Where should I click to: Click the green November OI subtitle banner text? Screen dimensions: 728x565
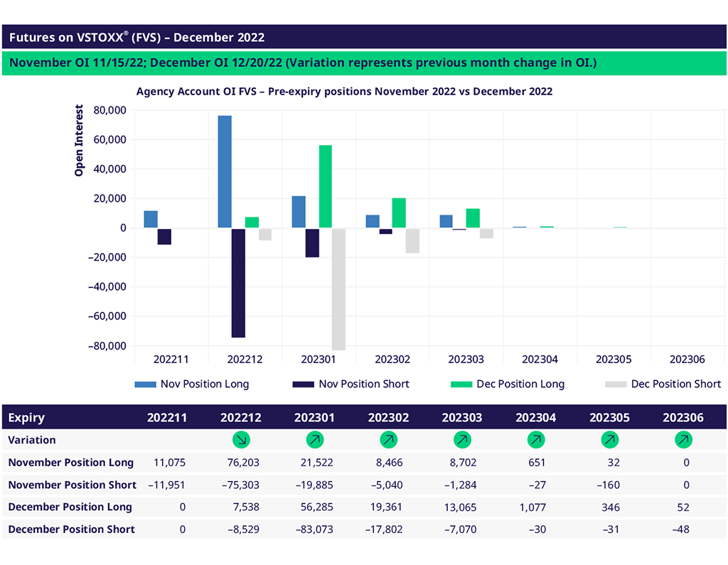click(x=303, y=63)
